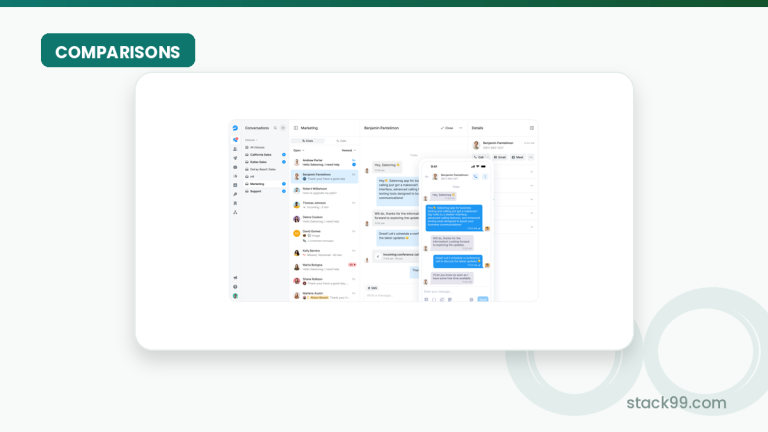The width and height of the screenshot is (768, 432).
Task: Open user profile avatar at sidebar bottom
Action: point(235,296)
